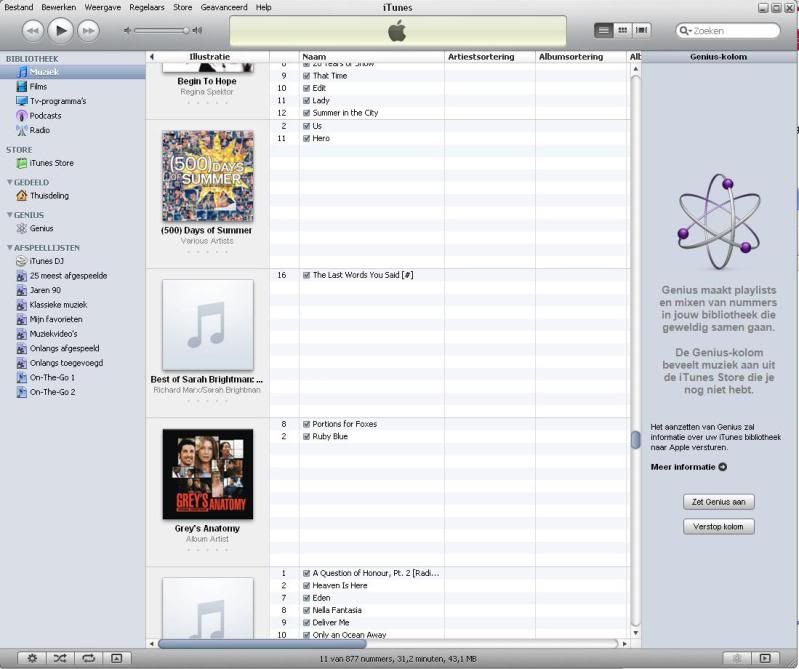Open the Weergave menu
Viewport: 799px width, 669px height.
[x=102, y=7]
